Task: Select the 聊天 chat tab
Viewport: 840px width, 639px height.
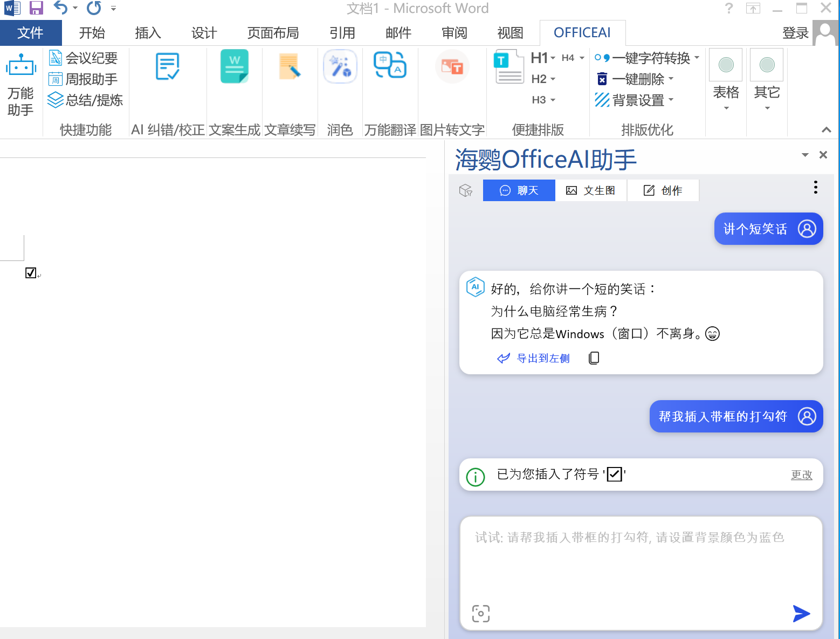Action: (519, 190)
